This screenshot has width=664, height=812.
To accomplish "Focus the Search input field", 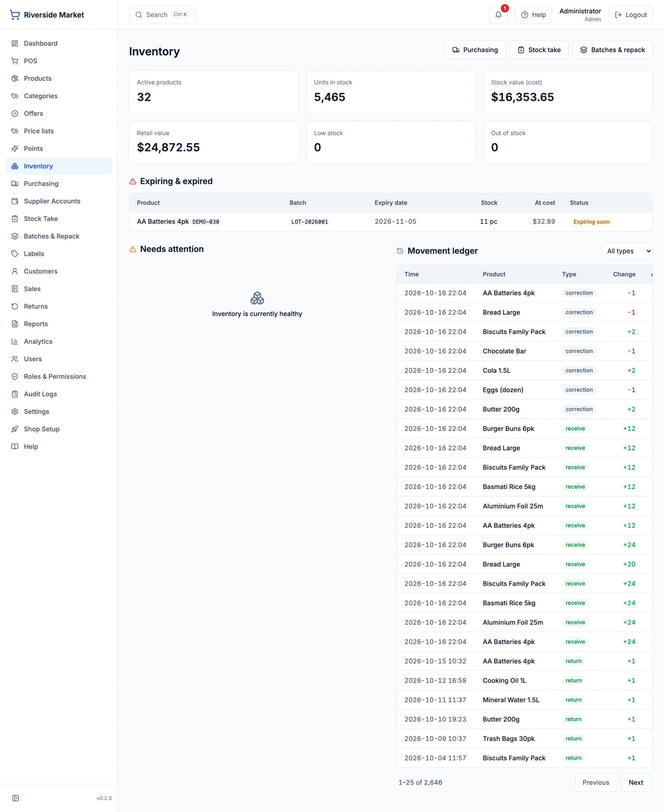I will click(162, 15).
